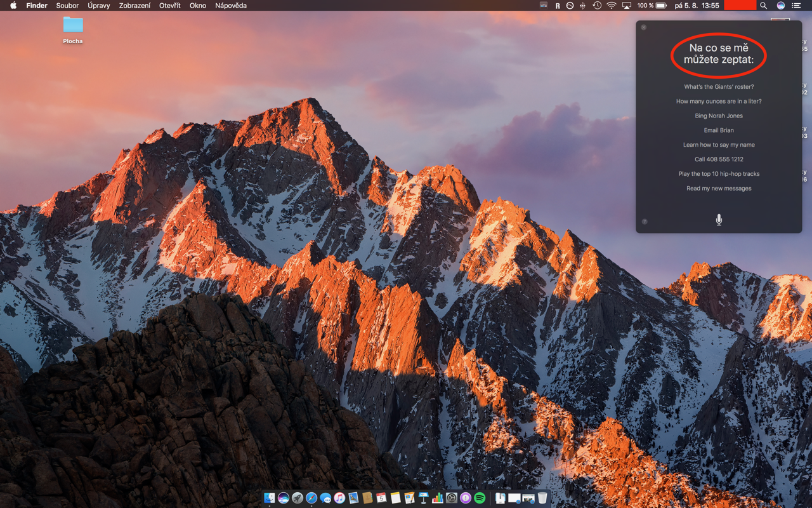Launch Safari from the dock
This screenshot has width=812, height=508.
click(x=311, y=498)
